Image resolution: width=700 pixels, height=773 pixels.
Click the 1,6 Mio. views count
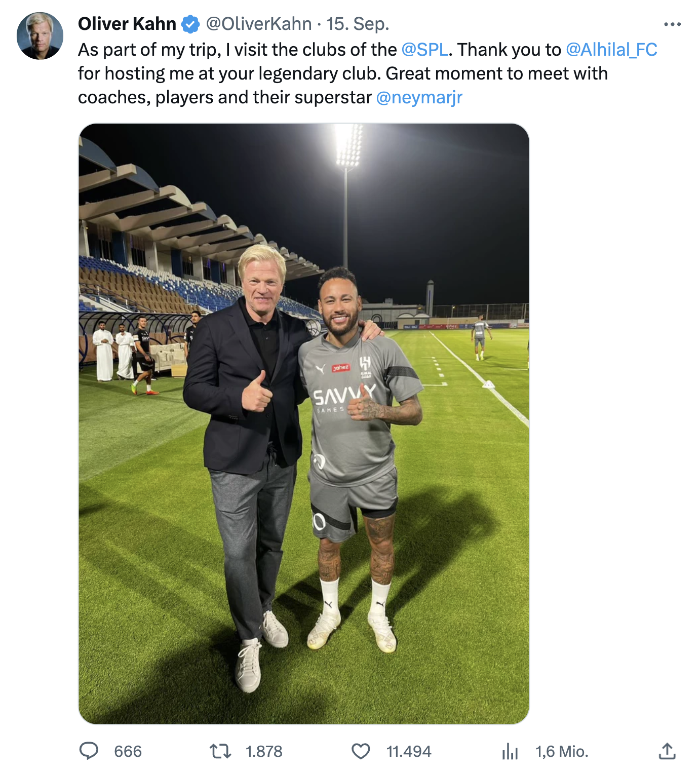pos(562,751)
